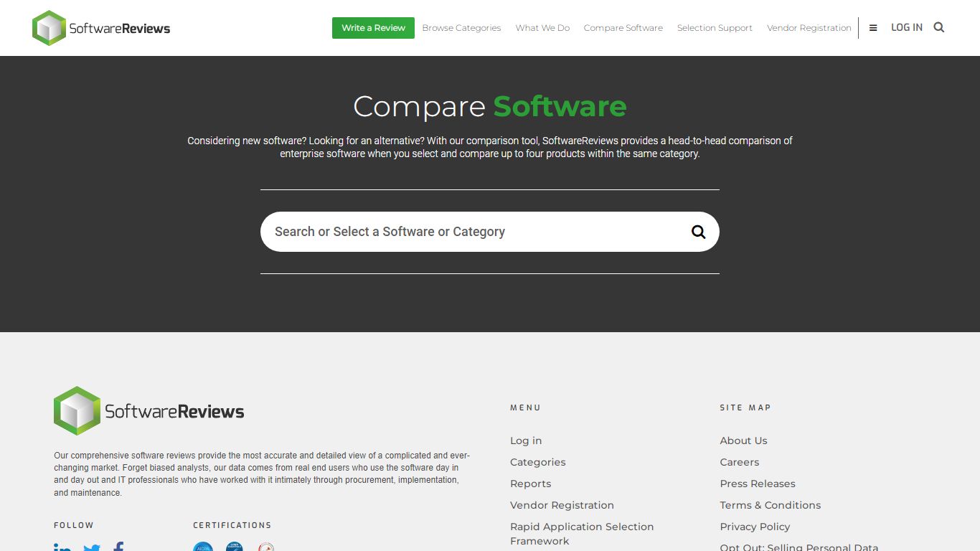
Task: Click the FOLLOW heading text
Action: [74, 525]
